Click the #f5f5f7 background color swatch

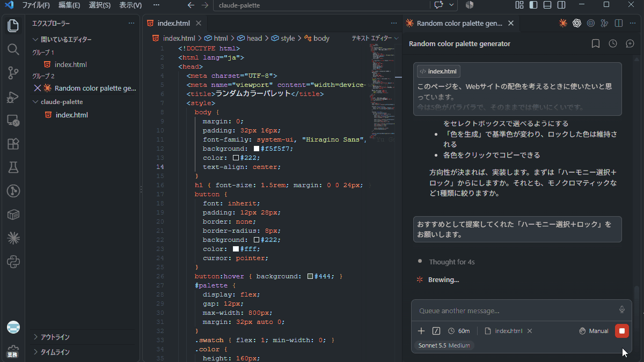257,149
